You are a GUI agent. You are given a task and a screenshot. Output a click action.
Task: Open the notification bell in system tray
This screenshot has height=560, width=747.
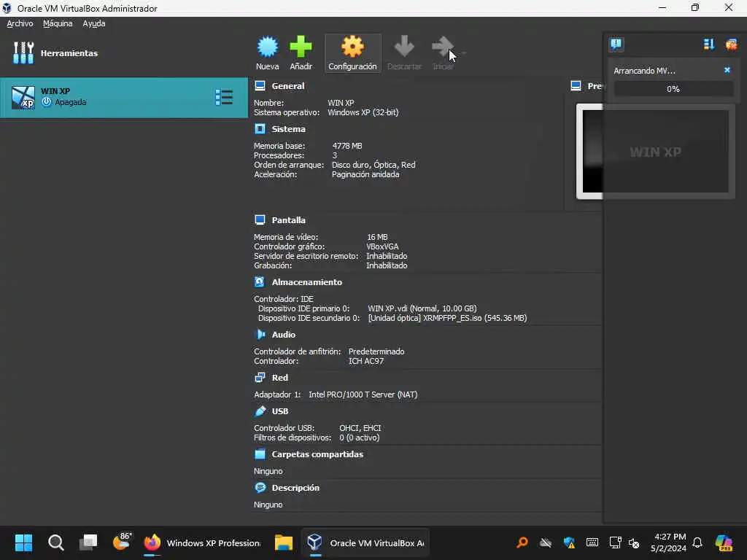pos(697,542)
